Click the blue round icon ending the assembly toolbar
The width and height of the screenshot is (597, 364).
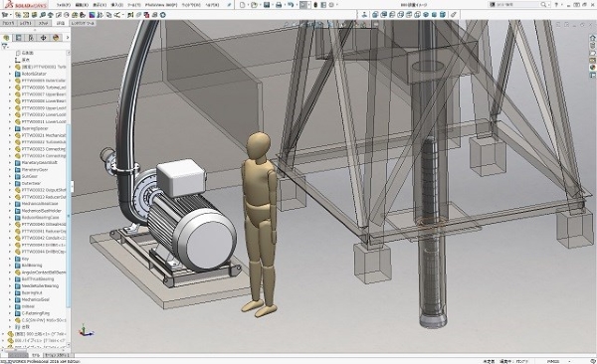163,15
